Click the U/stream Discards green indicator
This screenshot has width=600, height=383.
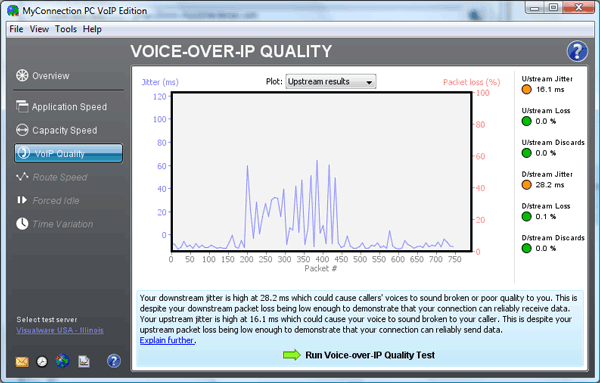(527, 153)
